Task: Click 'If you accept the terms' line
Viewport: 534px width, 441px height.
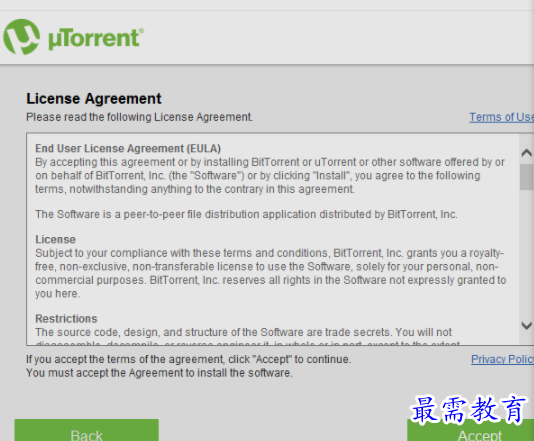Action: [189, 359]
